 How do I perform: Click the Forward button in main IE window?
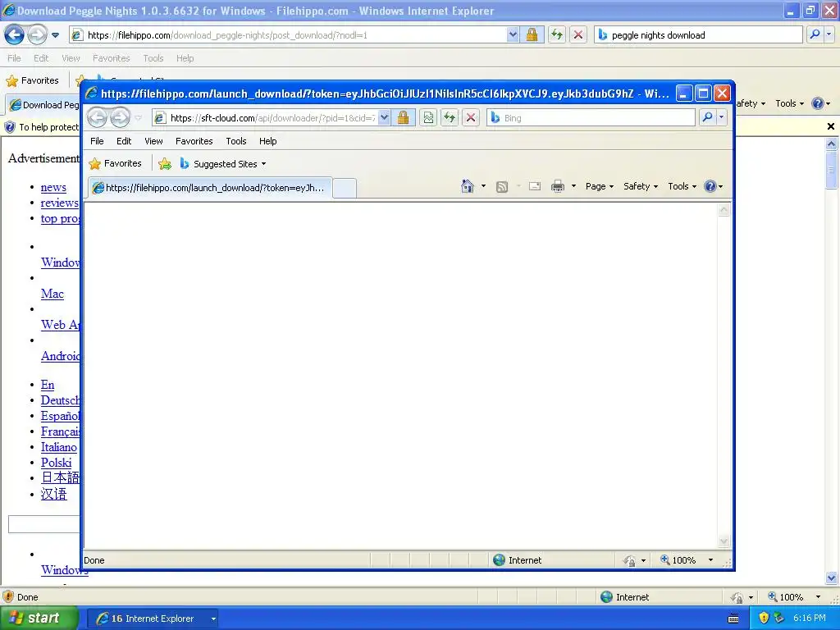click(36, 35)
